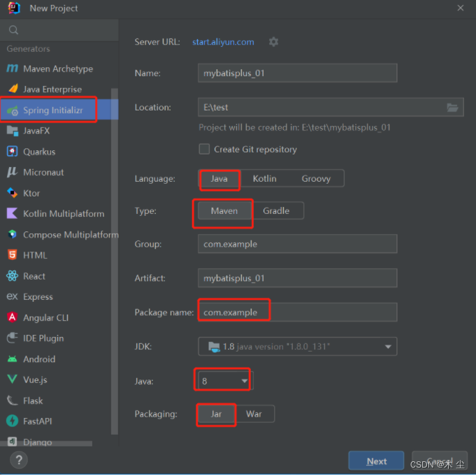The image size is (476, 476).
Task: Click the Micronaut mu icon
Action: (x=12, y=172)
